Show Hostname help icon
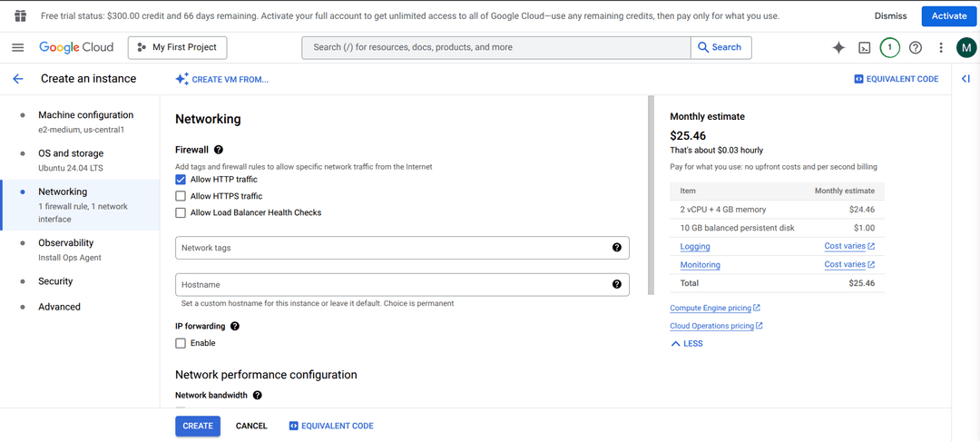This screenshot has height=442, width=980. pyautogui.click(x=617, y=284)
